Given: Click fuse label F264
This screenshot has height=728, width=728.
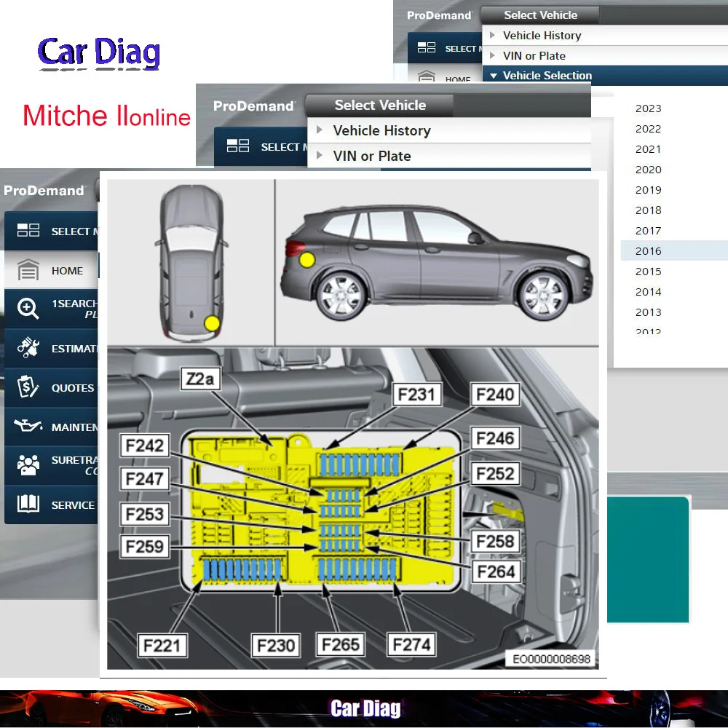Looking at the screenshot, I should pos(496,571).
